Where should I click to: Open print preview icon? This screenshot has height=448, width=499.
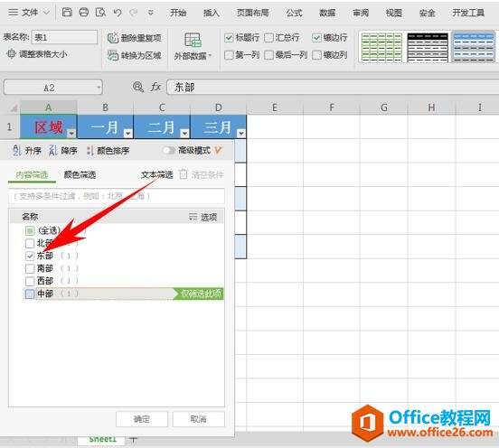tap(100, 13)
